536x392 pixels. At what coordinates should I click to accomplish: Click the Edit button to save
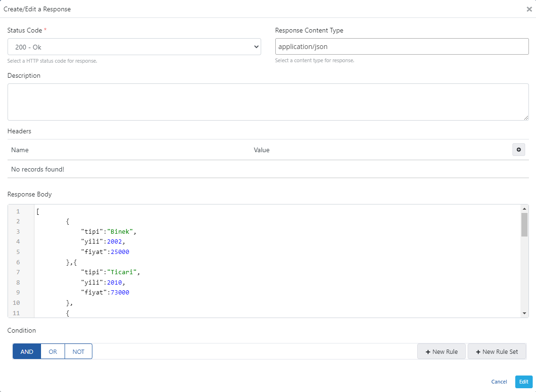pos(524,382)
